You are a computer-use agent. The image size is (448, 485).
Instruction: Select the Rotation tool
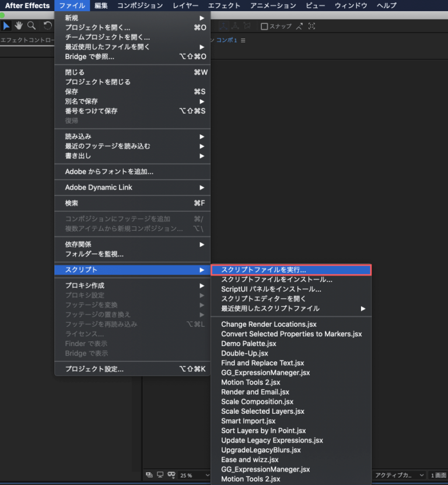[x=47, y=26]
